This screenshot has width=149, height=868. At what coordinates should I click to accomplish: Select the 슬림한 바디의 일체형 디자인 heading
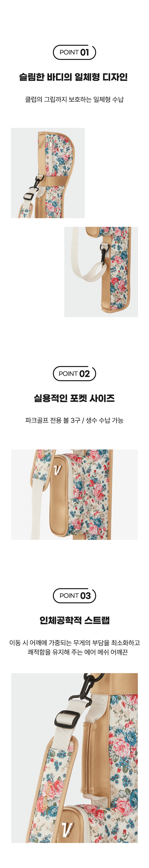click(73, 77)
